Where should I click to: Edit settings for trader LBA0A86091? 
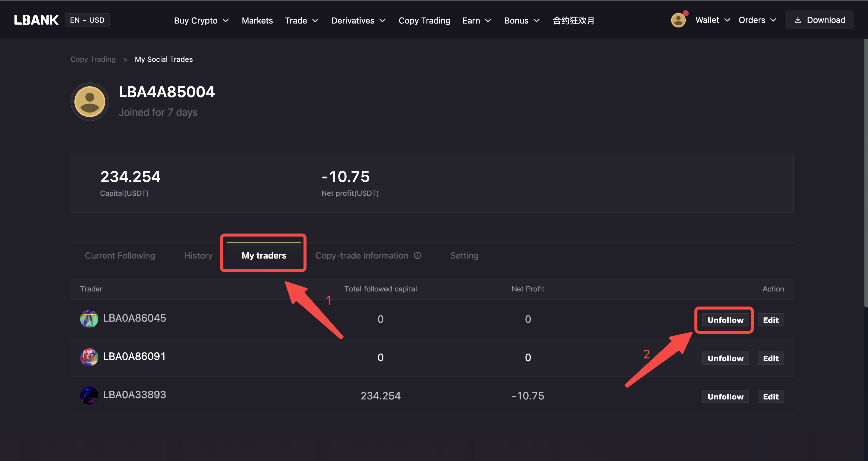click(771, 358)
